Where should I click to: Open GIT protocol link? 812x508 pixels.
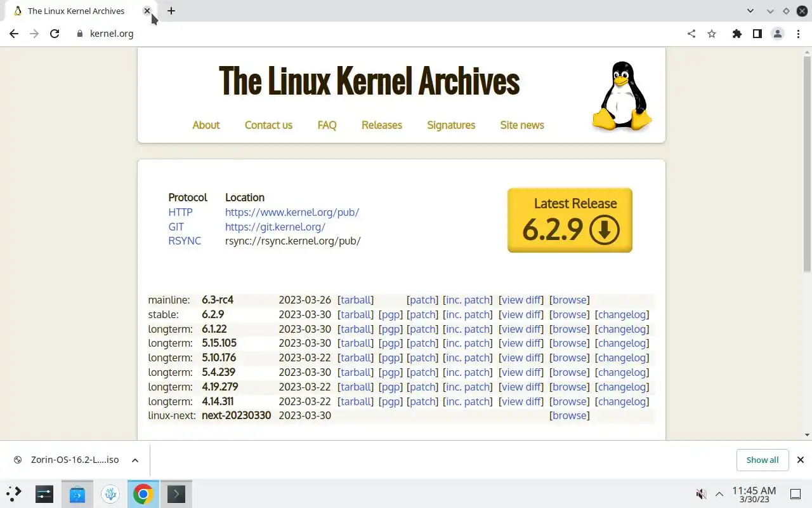[176, 227]
